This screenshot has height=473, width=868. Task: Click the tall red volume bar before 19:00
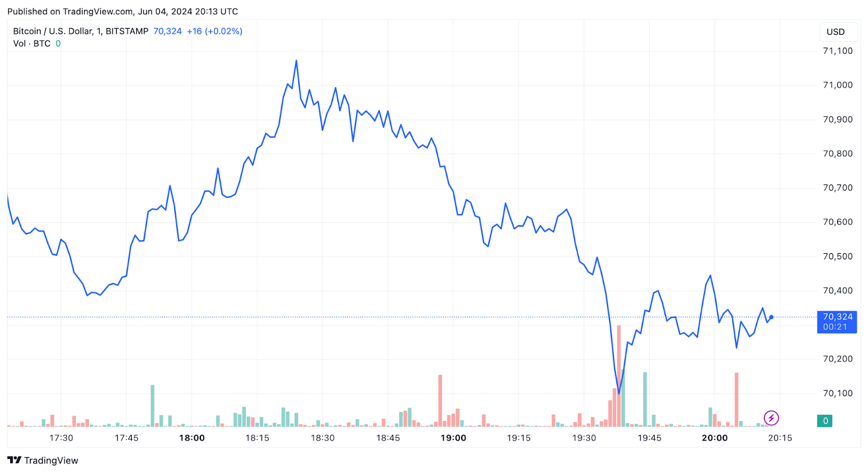[x=440, y=400]
